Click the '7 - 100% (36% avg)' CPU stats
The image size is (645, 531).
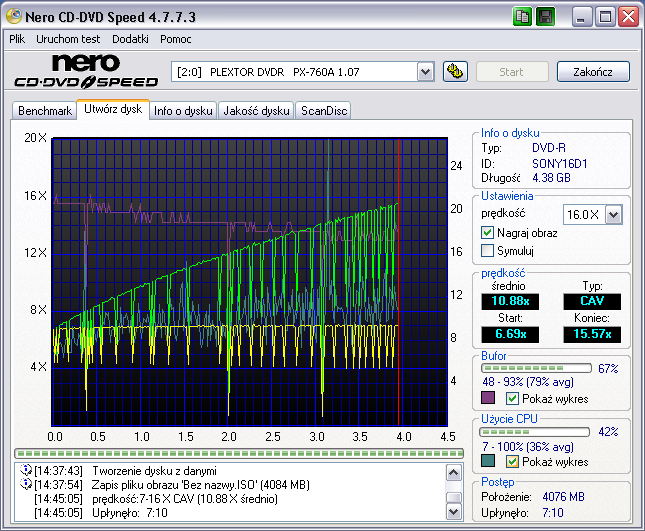point(528,447)
